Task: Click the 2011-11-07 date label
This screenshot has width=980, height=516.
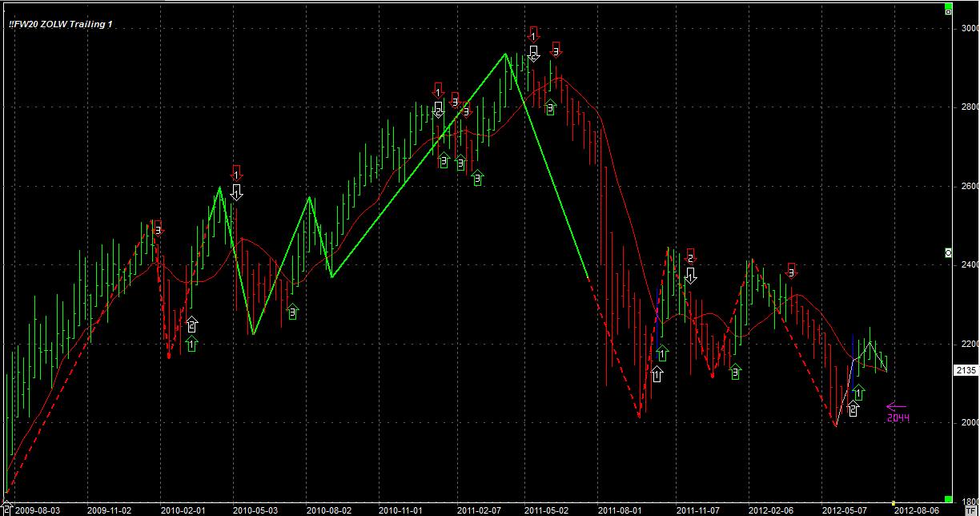Action: point(697,510)
